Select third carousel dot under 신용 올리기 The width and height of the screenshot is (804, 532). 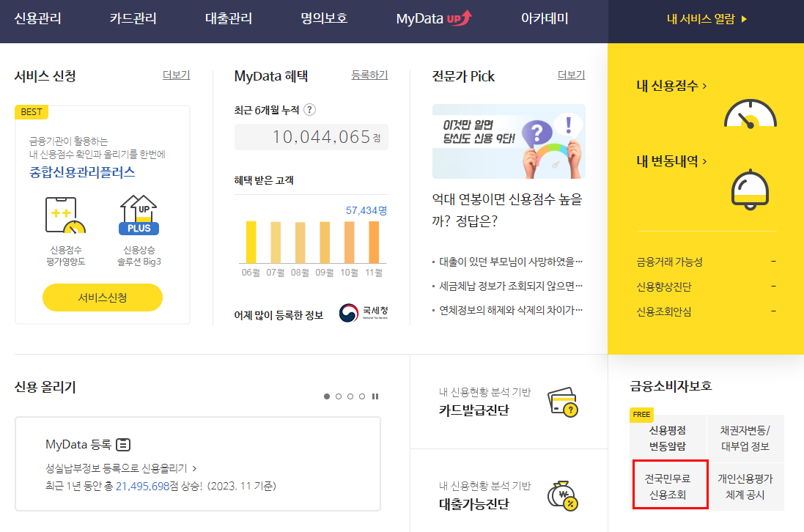(350, 396)
